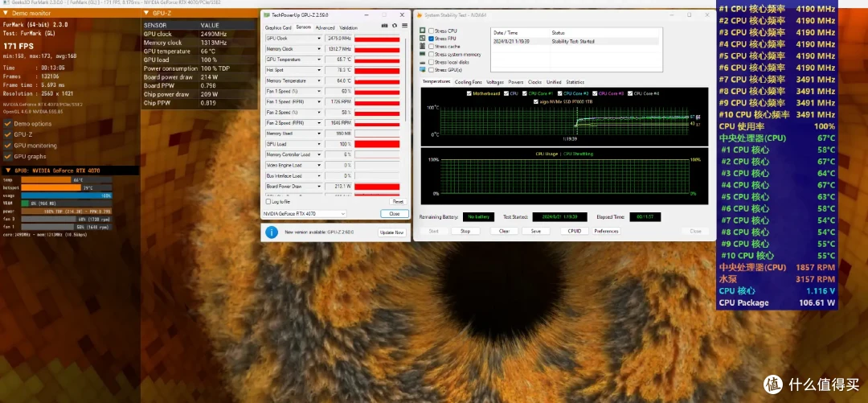Click the GPU-Z refresh icon
868x403 pixels.
395,26
